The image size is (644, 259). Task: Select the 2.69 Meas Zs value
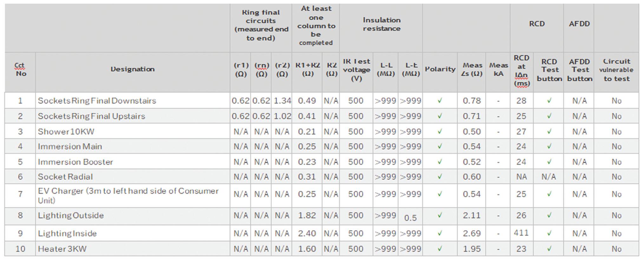click(x=471, y=233)
